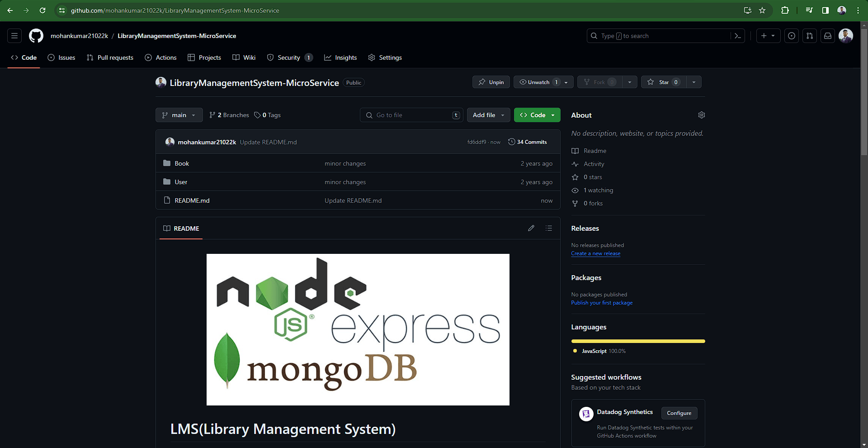Click the site information icon in address bar
This screenshot has height=448, width=868.
[62, 10]
